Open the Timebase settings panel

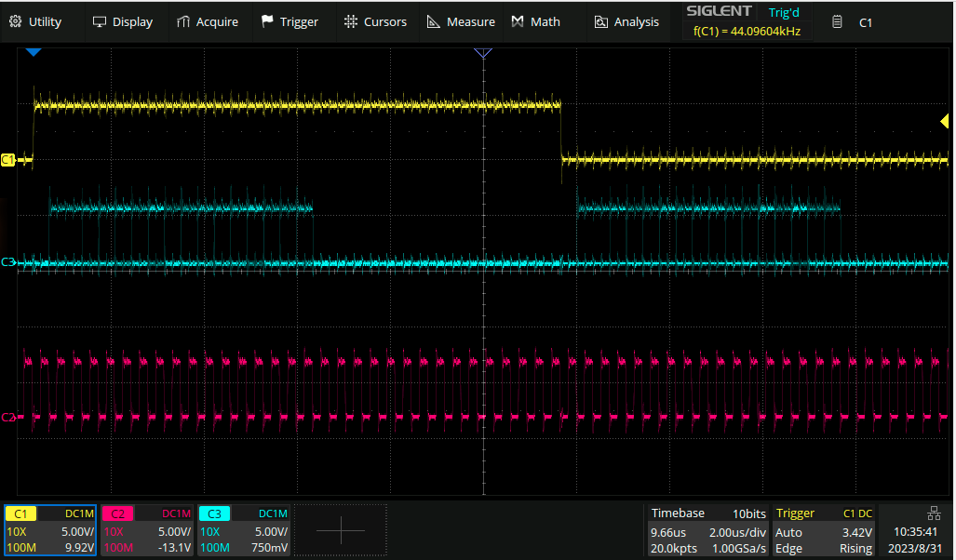tap(708, 530)
